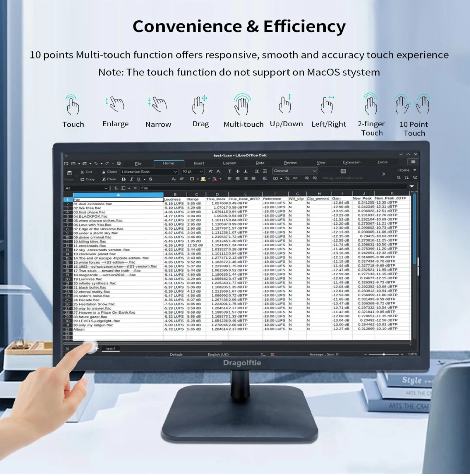Select the test-1 sheet tab
The width and height of the screenshot is (470, 476).
tap(111, 348)
